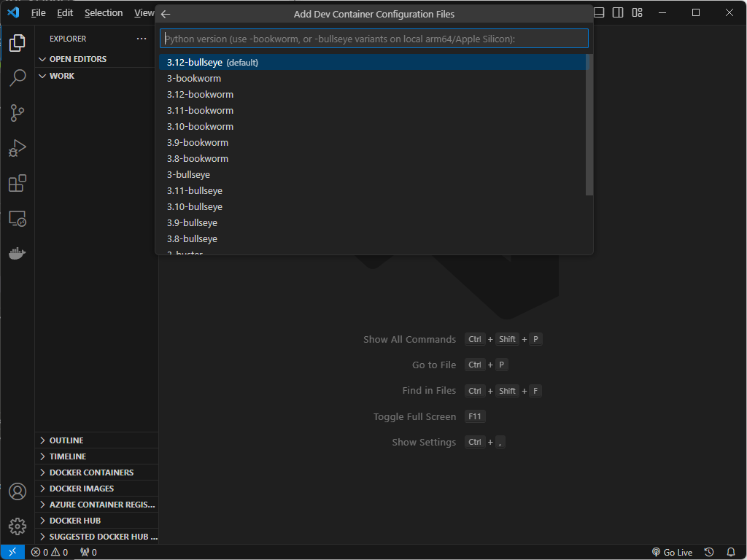
Task: Pick the 3.10-bookworm option
Action: [x=372, y=127]
